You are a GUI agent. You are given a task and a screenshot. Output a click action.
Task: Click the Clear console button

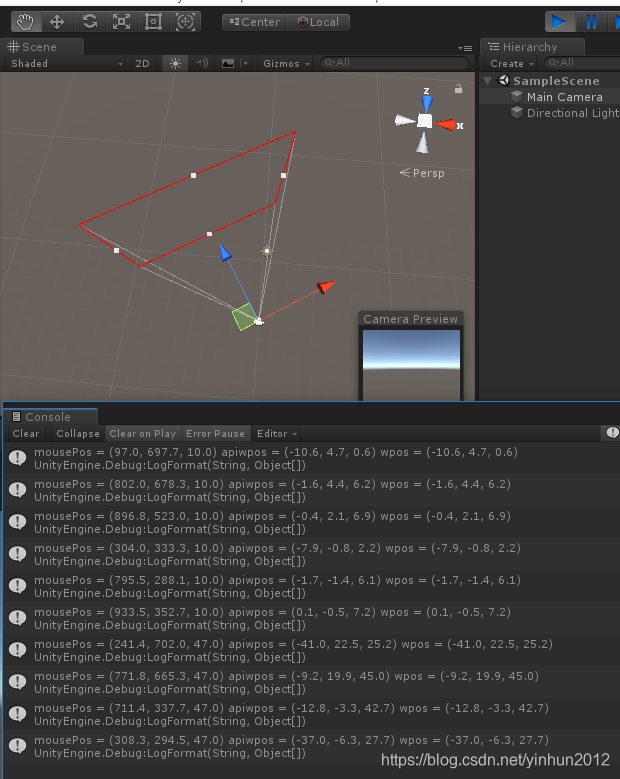[26, 434]
